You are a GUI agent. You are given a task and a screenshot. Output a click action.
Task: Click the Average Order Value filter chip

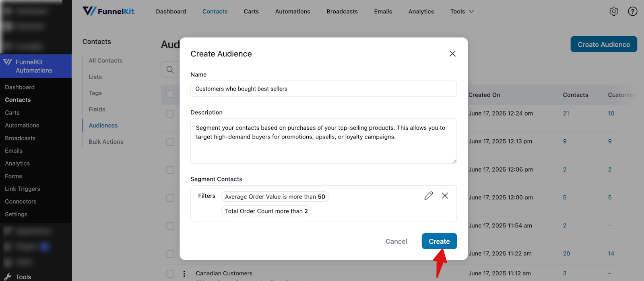click(x=275, y=196)
